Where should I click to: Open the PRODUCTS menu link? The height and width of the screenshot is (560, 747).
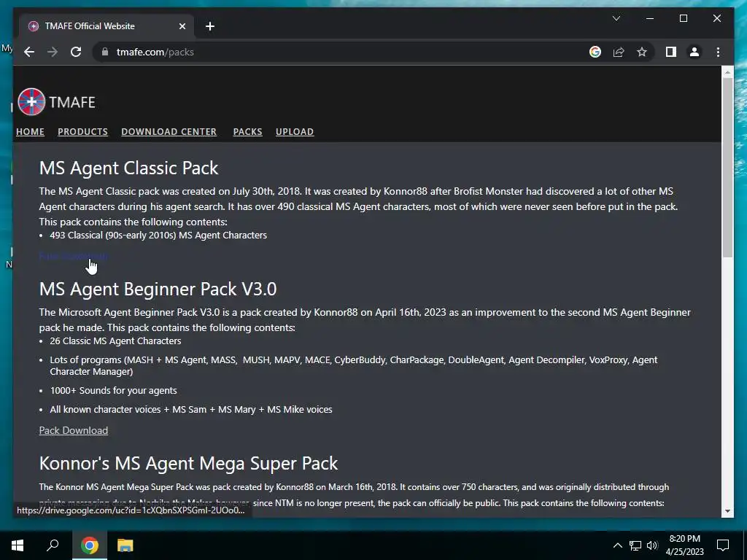tap(82, 131)
